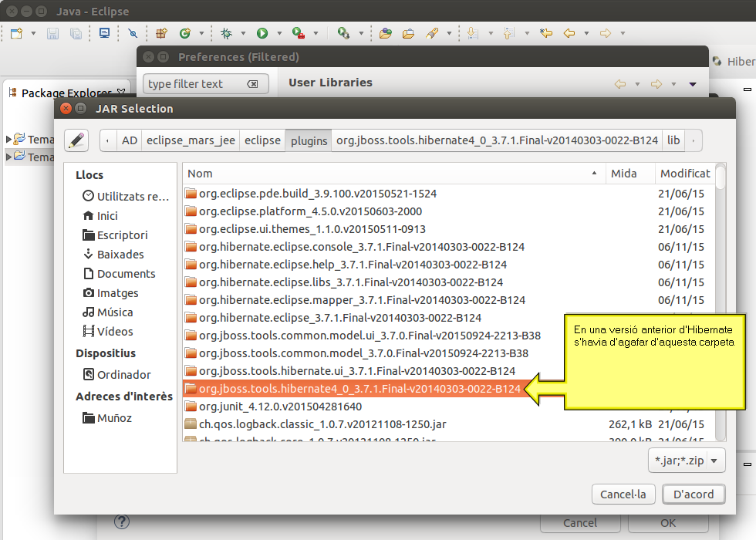Select the plugins path breadcrumb
This screenshot has width=756, height=540.
[309, 140]
